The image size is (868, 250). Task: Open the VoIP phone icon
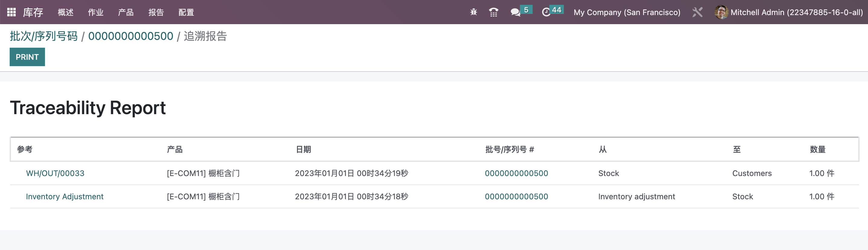coord(493,12)
